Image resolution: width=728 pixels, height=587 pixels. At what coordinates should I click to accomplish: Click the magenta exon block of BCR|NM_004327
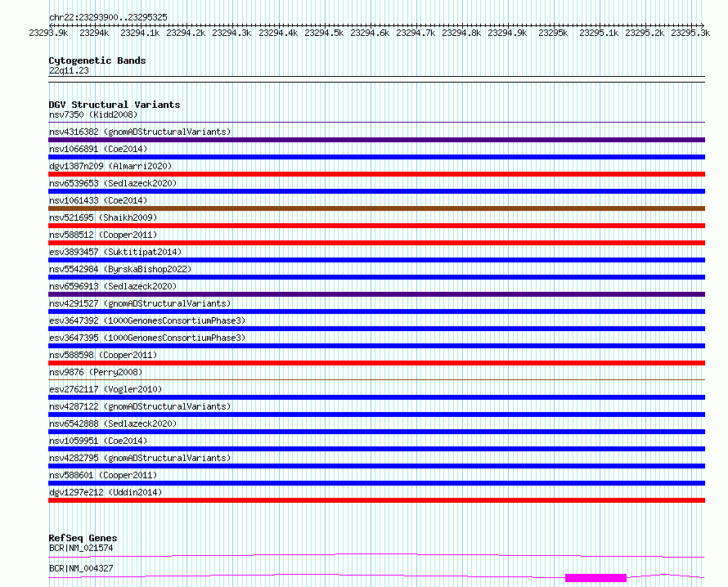(595, 578)
